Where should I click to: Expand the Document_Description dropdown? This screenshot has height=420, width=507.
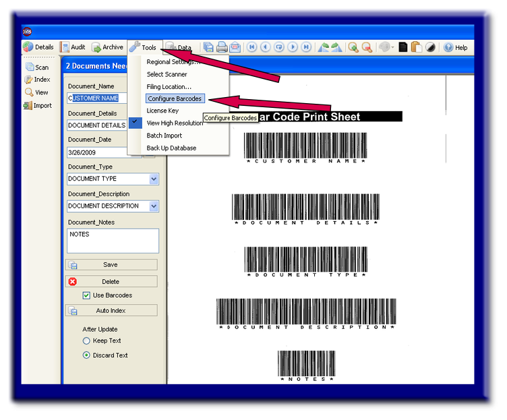tap(154, 206)
